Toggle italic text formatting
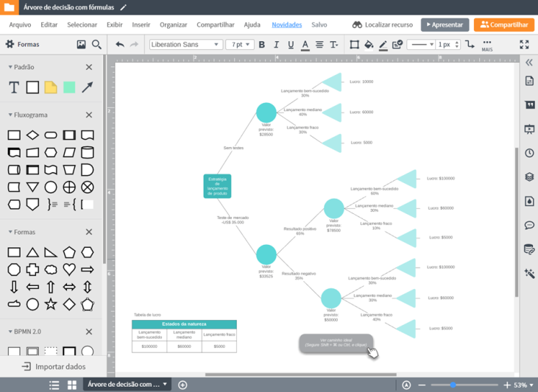 coord(276,45)
